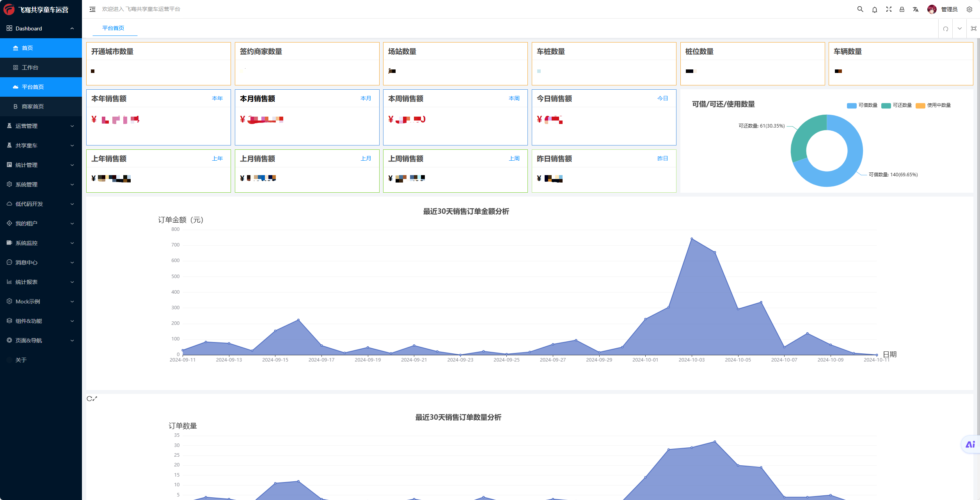Click the chart refresh/expand icon below chart
The width and height of the screenshot is (980, 500).
[92, 398]
